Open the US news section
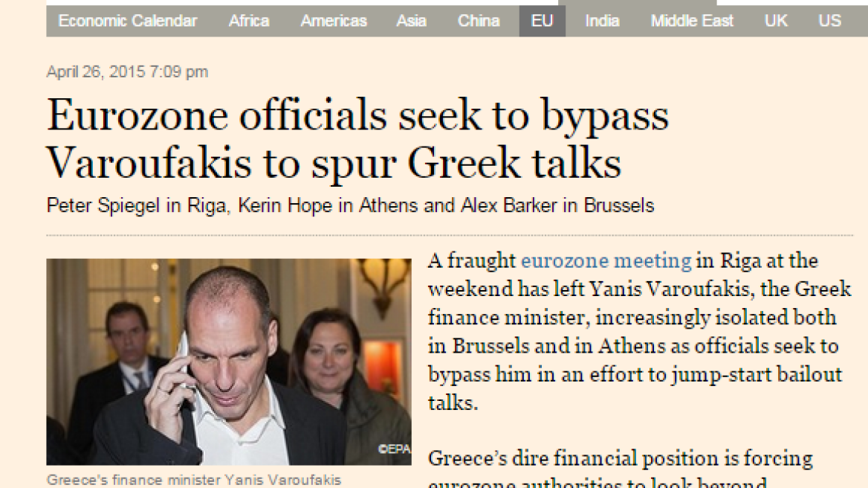This screenshot has height=488, width=868. click(x=829, y=22)
